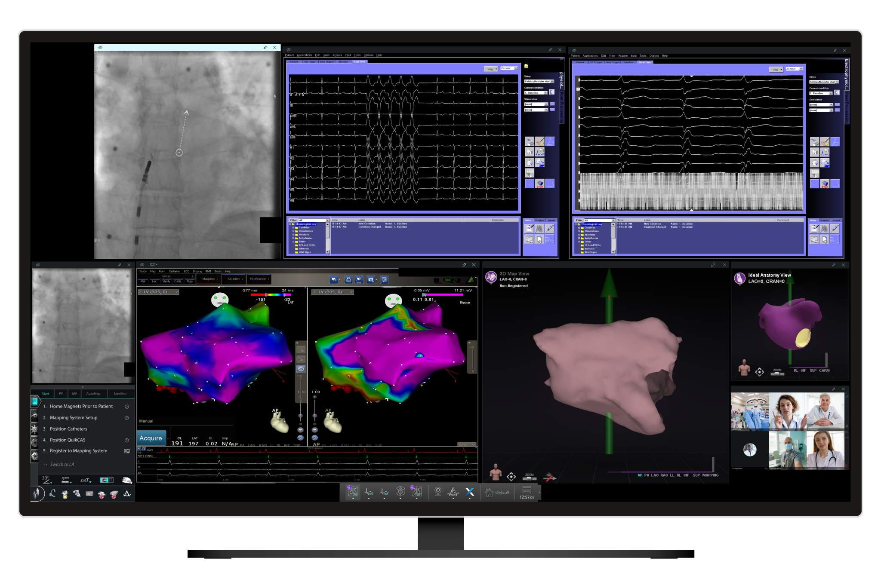
Task: Click the center-view icon in Ideal Anatomy View
Action: 760,372
